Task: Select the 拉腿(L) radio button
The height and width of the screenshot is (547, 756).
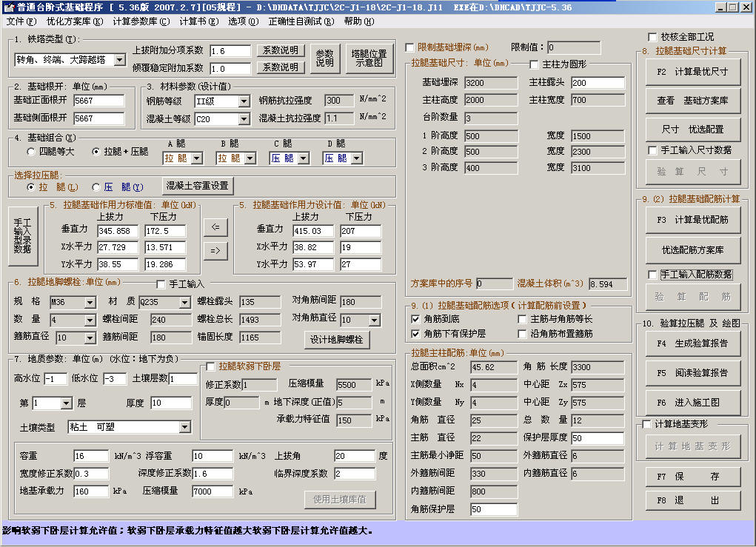Action: pos(31,187)
